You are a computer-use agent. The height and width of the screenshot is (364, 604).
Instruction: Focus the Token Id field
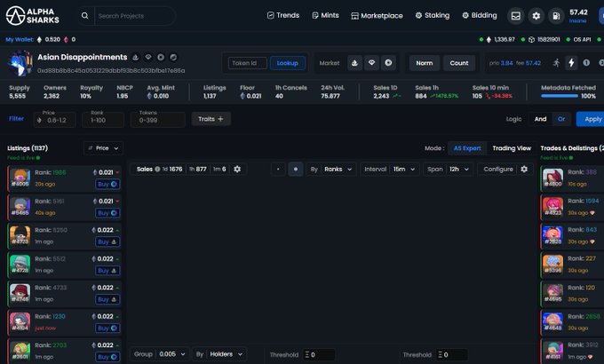247,63
